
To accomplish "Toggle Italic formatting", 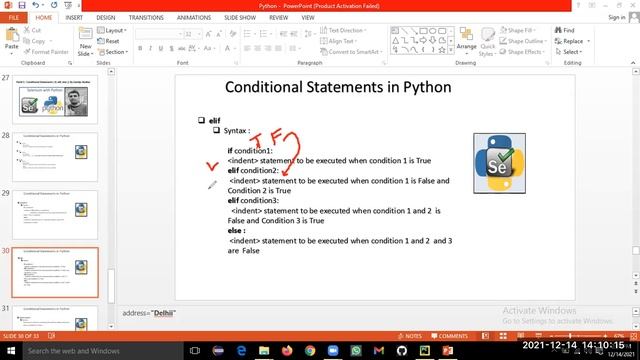I will pos(151,48).
